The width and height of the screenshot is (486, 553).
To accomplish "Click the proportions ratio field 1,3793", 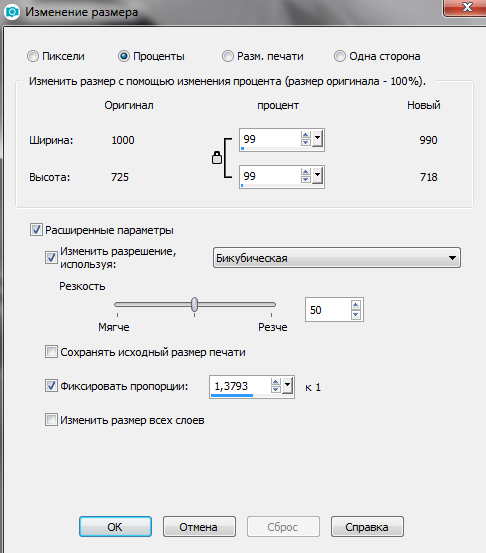I will click(240, 387).
